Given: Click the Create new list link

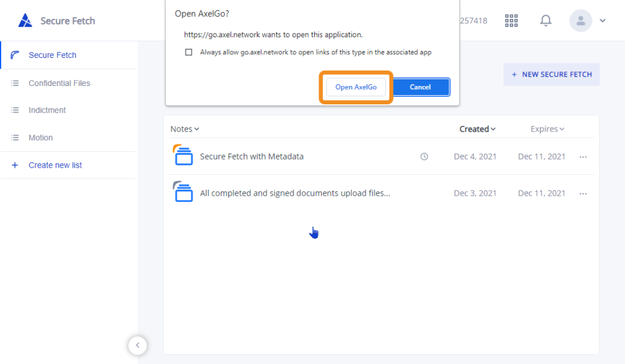Looking at the screenshot, I should (x=55, y=165).
